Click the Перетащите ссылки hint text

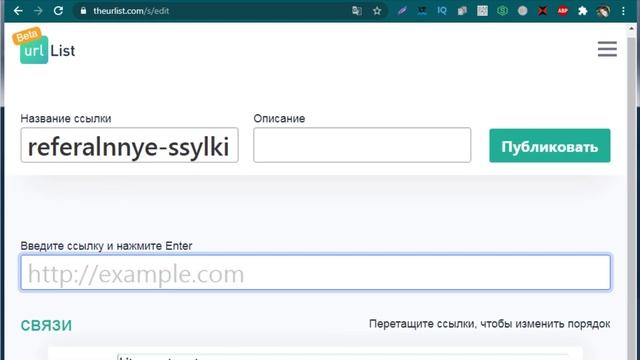coord(489,324)
